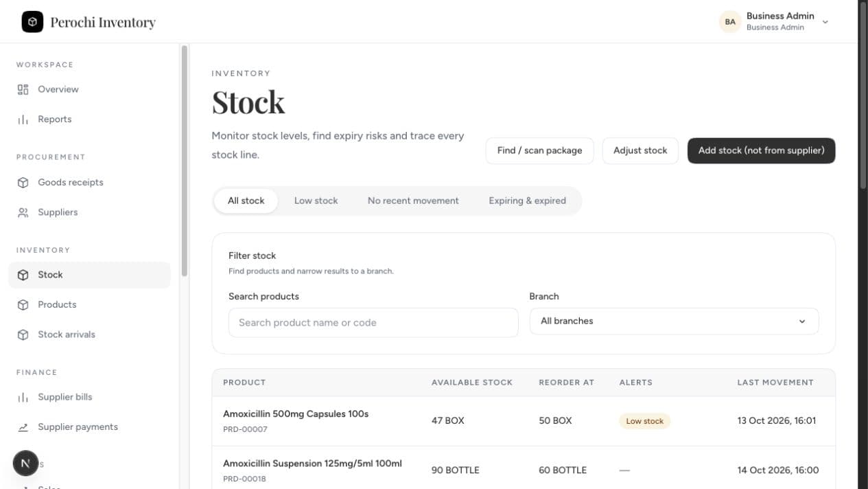The width and height of the screenshot is (868, 489).
Task: Click the Amoxicillin 500mg Capsules 100s product name
Action: click(x=296, y=414)
